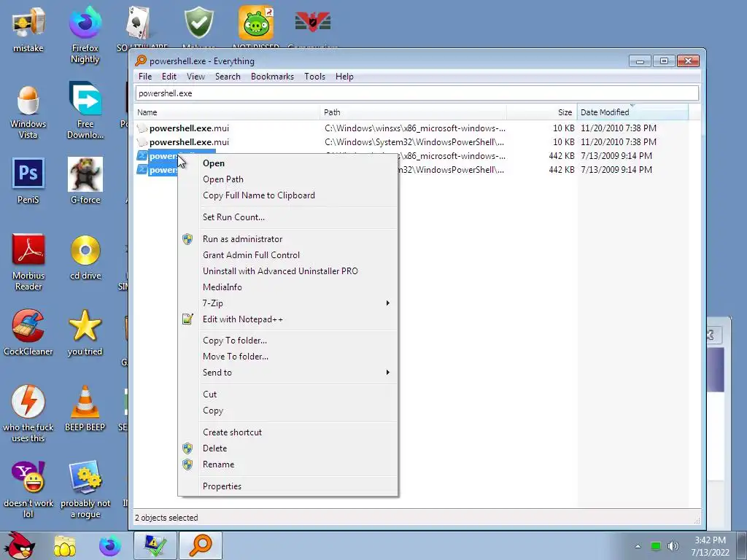Select Free Download desktop icon
The height and width of the screenshot is (560, 747).
pos(85,111)
